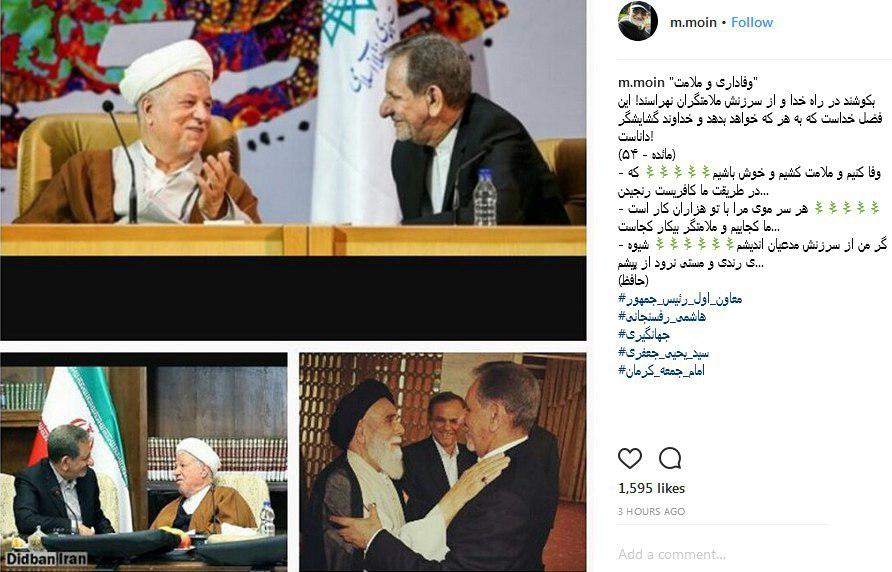Click the Didban Iran watermark
The image size is (892, 572).
coord(47,558)
